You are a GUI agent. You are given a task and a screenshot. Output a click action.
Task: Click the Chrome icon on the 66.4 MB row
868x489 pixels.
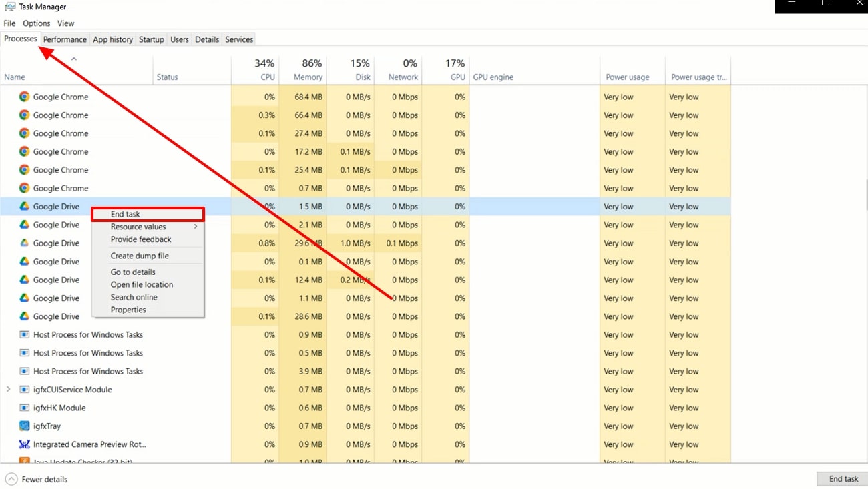(24, 115)
